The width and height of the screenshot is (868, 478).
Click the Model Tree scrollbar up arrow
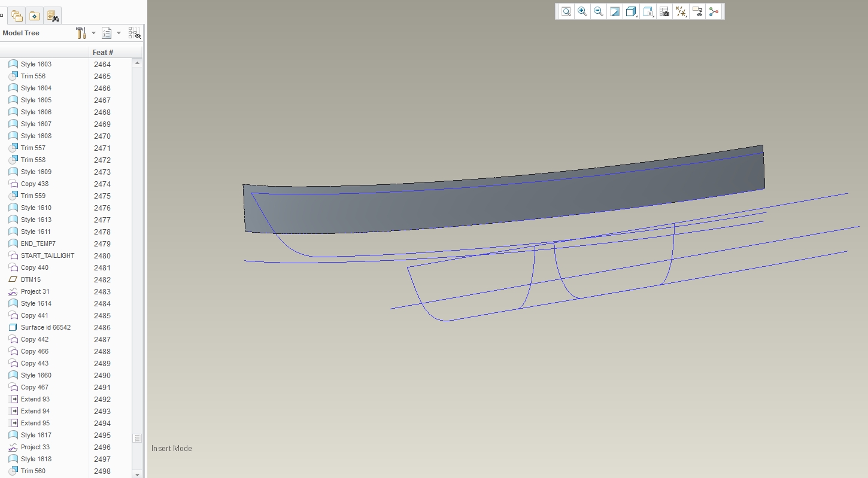(137, 63)
